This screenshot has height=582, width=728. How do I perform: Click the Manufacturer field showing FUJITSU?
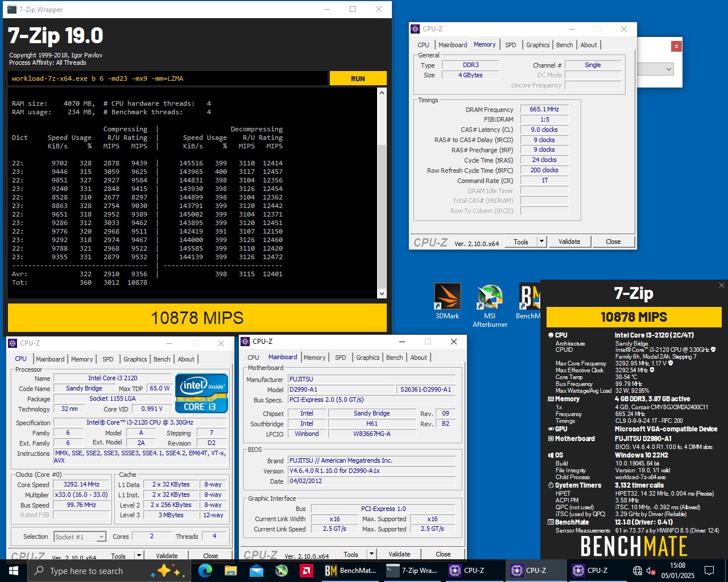coord(372,379)
